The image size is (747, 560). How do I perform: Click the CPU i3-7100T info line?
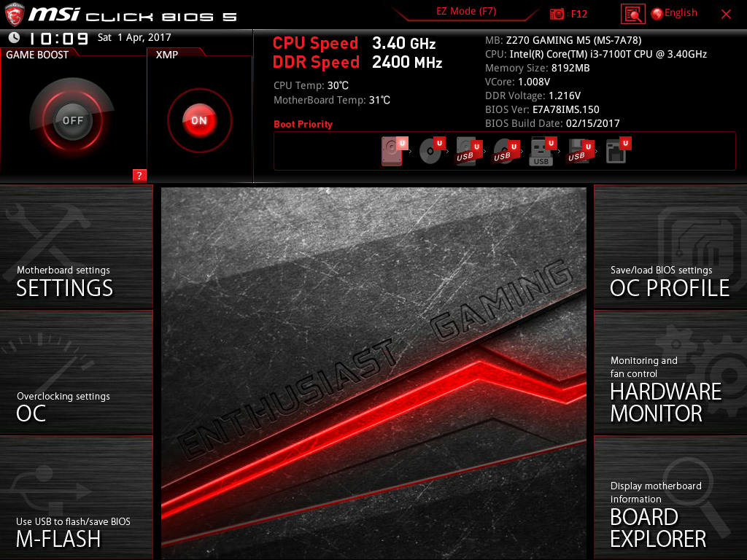click(596, 54)
